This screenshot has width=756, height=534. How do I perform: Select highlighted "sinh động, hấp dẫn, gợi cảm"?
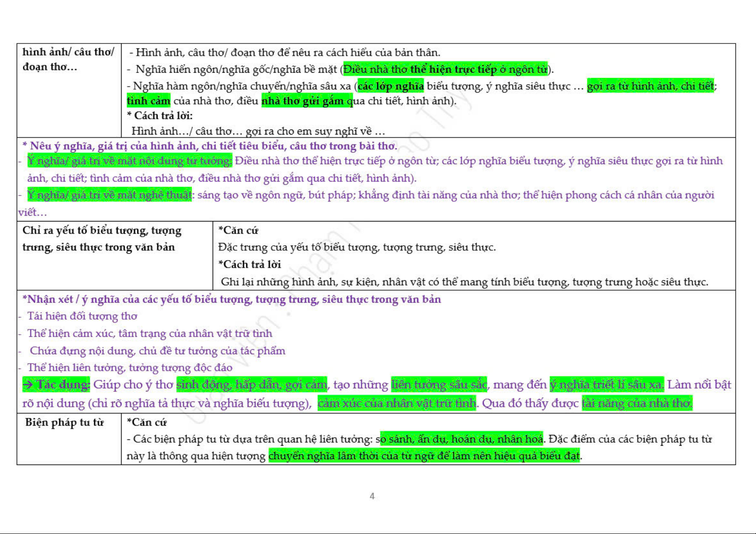pyautogui.click(x=252, y=385)
